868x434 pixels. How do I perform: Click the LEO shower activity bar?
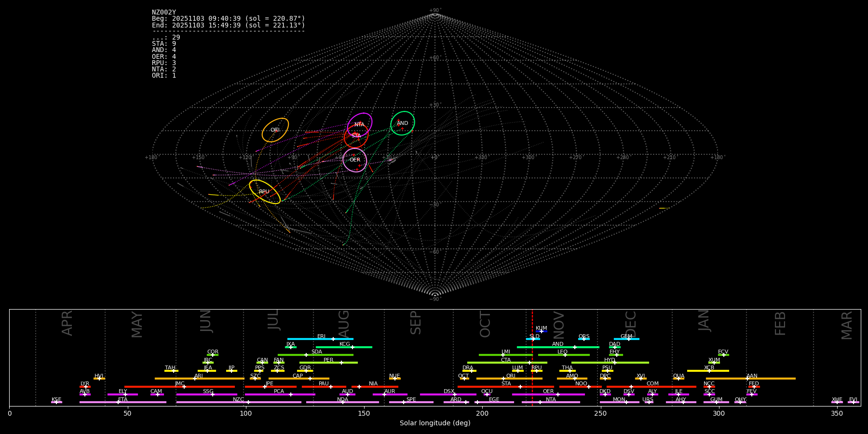(563, 355)
